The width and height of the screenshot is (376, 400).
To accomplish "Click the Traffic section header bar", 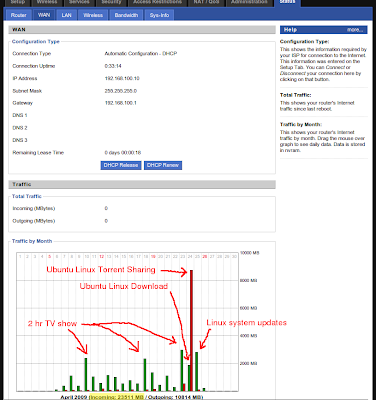I will pyautogui.click(x=142, y=184).
